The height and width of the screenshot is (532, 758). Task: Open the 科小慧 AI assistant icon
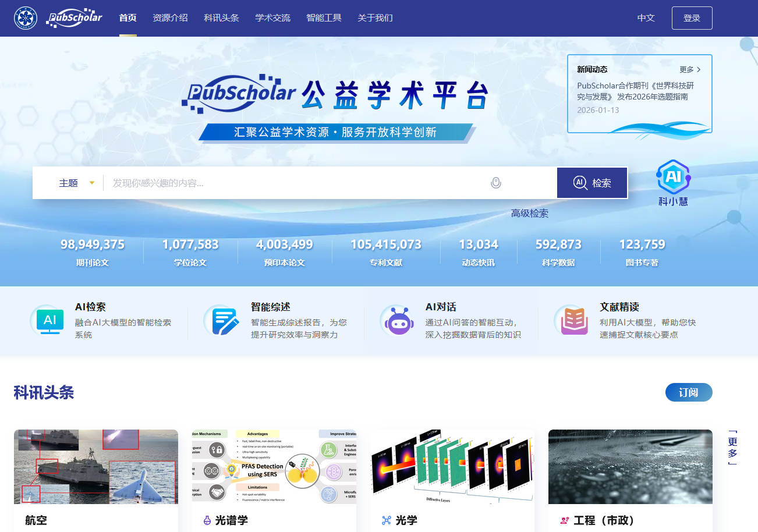pyautogui.click(x=673, y=183)
